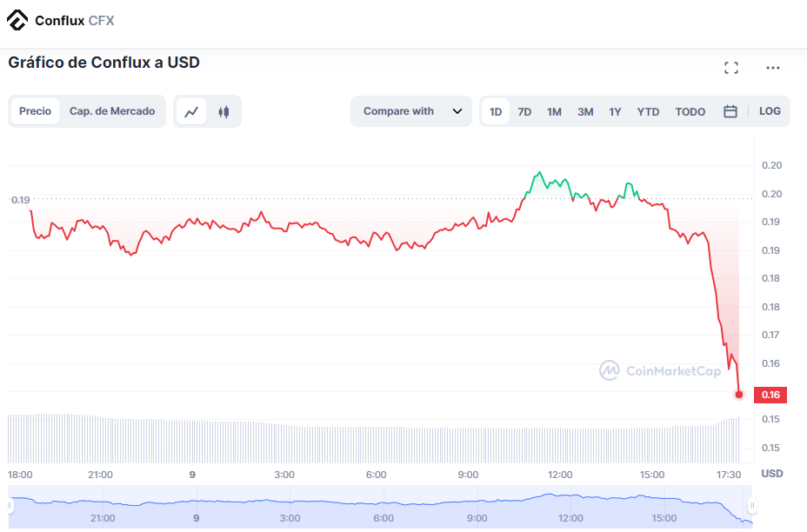Click the Gráfico de Conflux a USD heading

[104, 63]
